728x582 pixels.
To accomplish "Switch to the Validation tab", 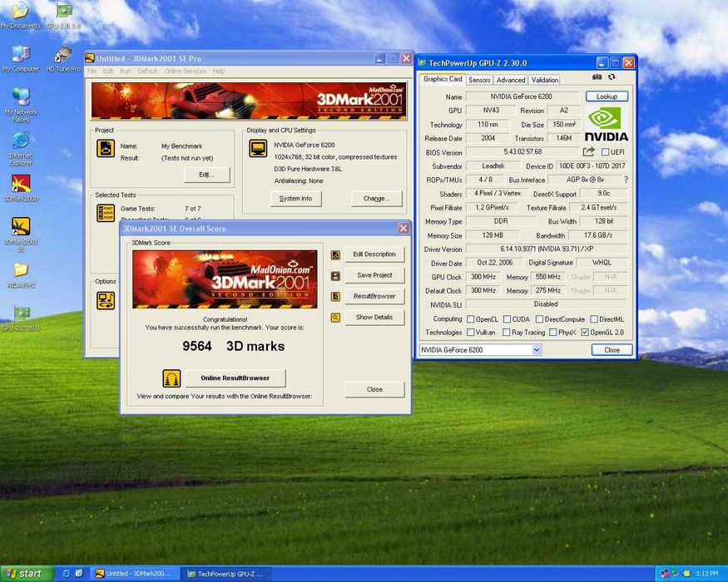I will [x=545, y=80].
